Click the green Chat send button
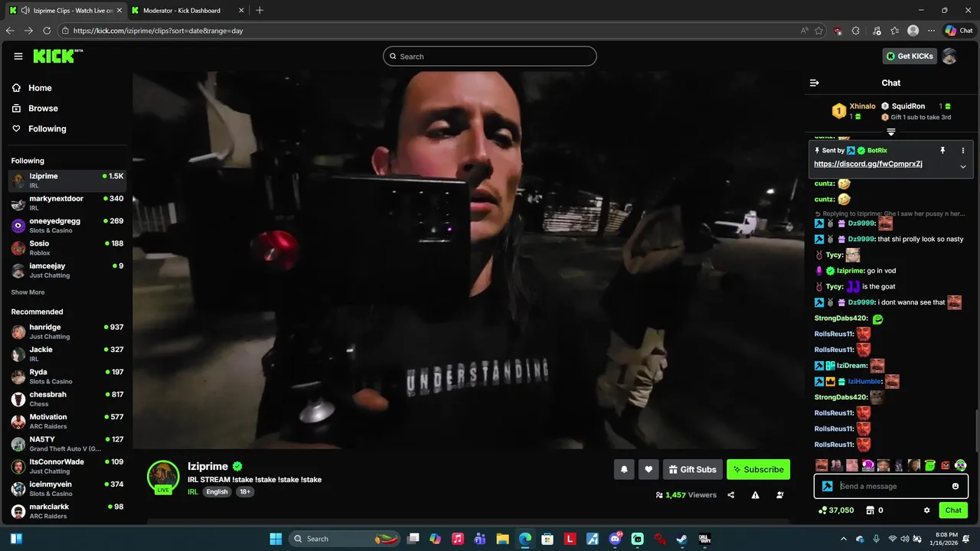The image size is (980, 551). click(x=953, y=510)
